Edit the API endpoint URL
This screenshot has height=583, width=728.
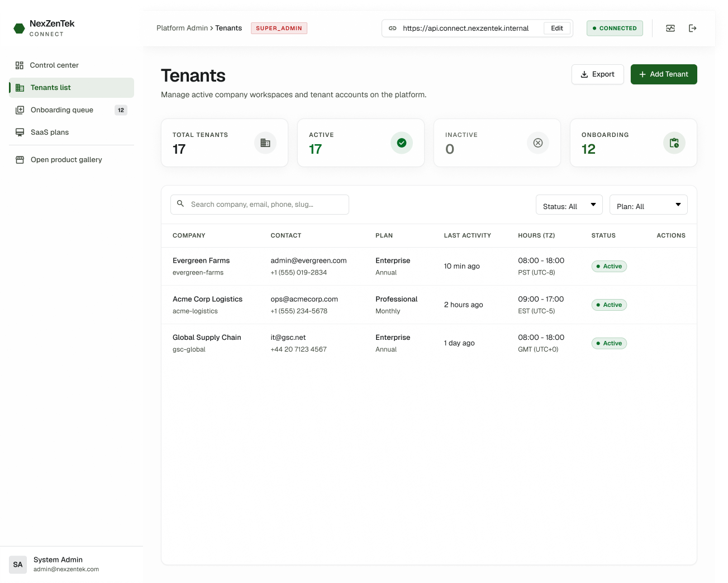click(557, 29)
